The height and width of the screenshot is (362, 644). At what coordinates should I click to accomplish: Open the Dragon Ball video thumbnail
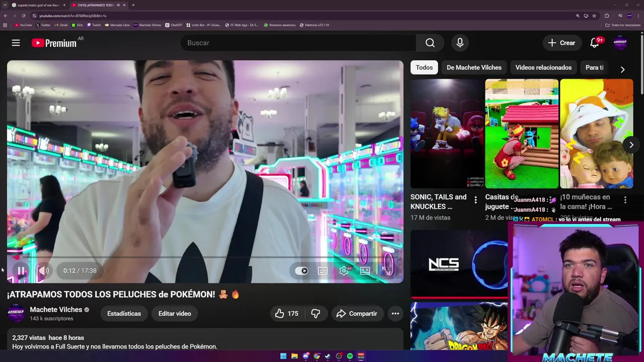pyautogui.click(x=459, y=326)
